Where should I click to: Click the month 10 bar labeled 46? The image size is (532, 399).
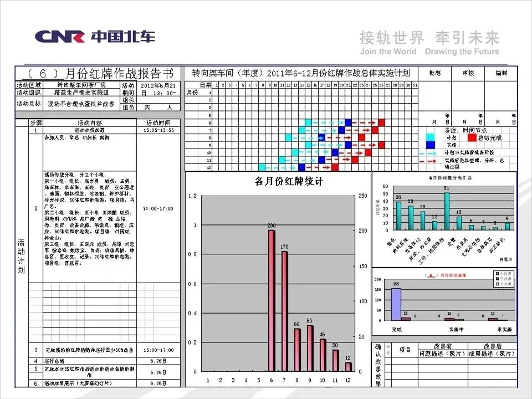coord(323,355)
